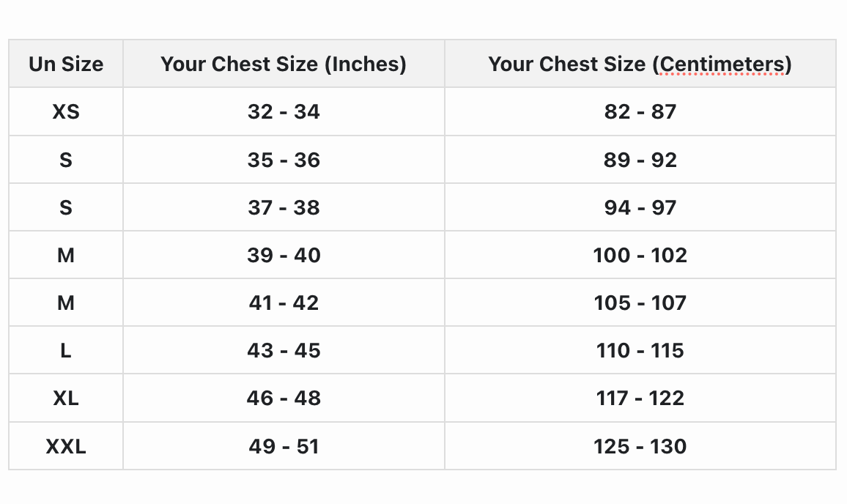Click the L size cell
The width and height of the screenshot is (847, 504).
[x=66, y=351]
